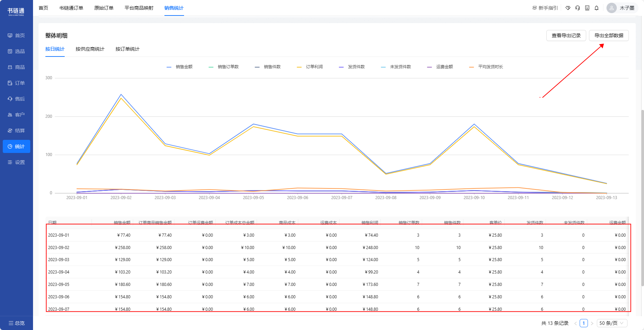Open the 客户 sidebar section

[16, 115]
